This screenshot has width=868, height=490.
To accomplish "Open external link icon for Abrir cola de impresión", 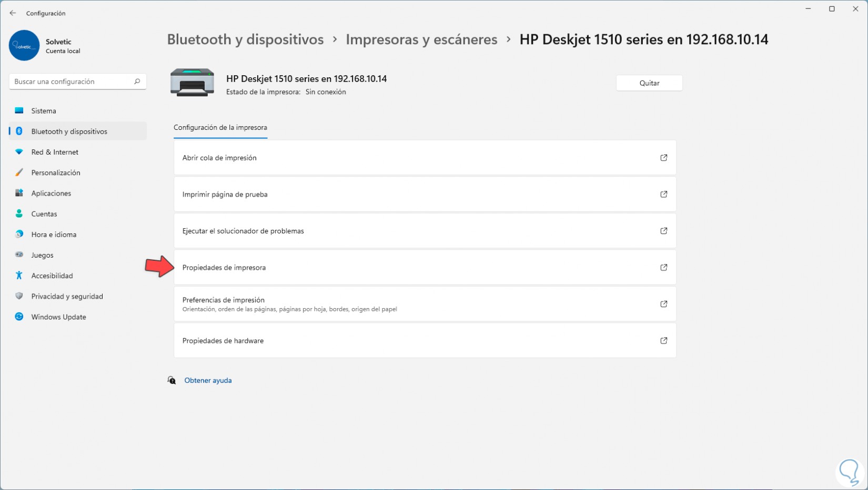I will (663, 158).
